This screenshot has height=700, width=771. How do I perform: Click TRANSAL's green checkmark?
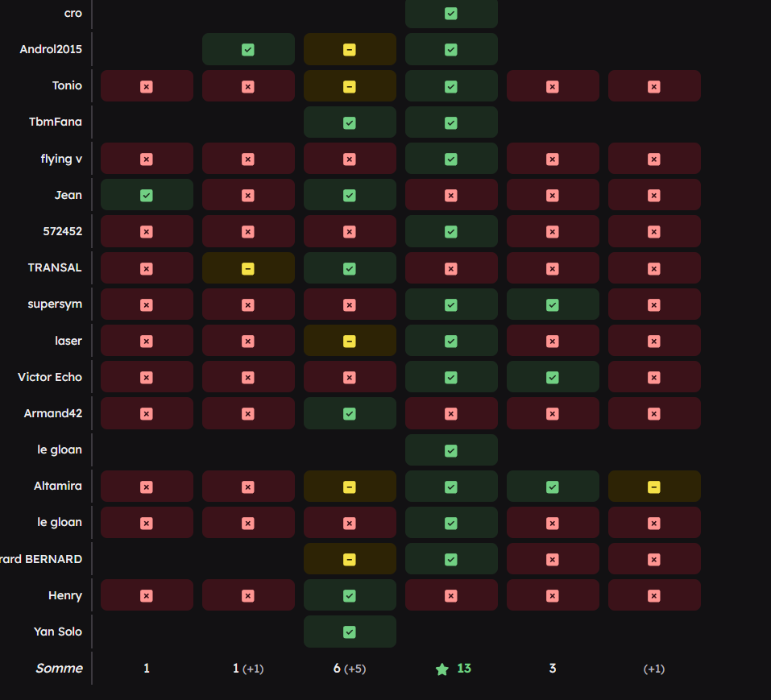point(350,268)
